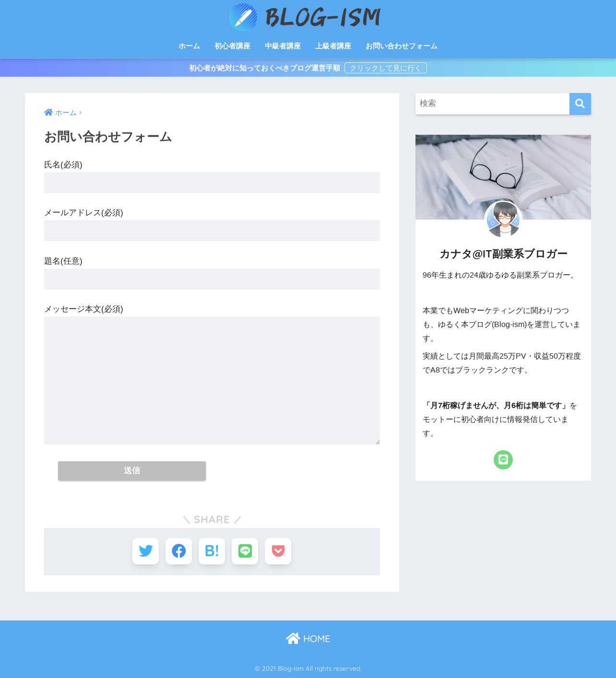This screenshot has height=678, width=616.
Task: Share via the Hatena Bookmark B! icon
Action: pyautogui.click(x=212, y=551)
